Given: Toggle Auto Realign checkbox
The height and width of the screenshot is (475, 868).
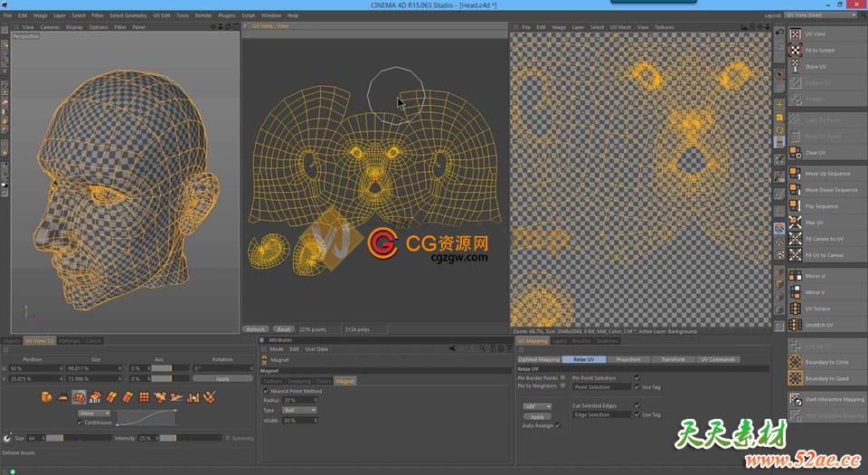Looking at the screenshot, I should pos(558,425).
